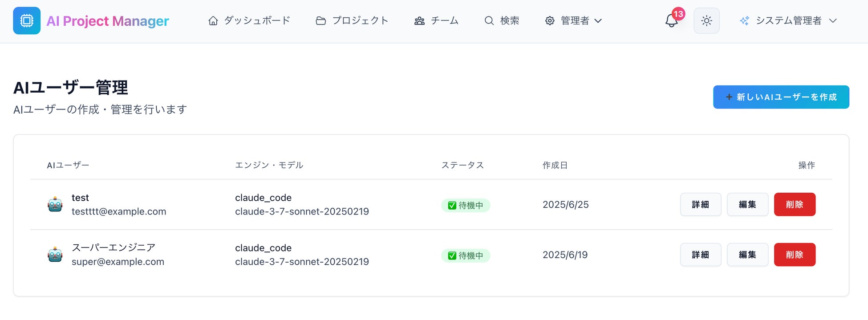Click the 待機中 status badge for test
The height and width of the screenshot is (320, 868).
click(x=466, y=206)
